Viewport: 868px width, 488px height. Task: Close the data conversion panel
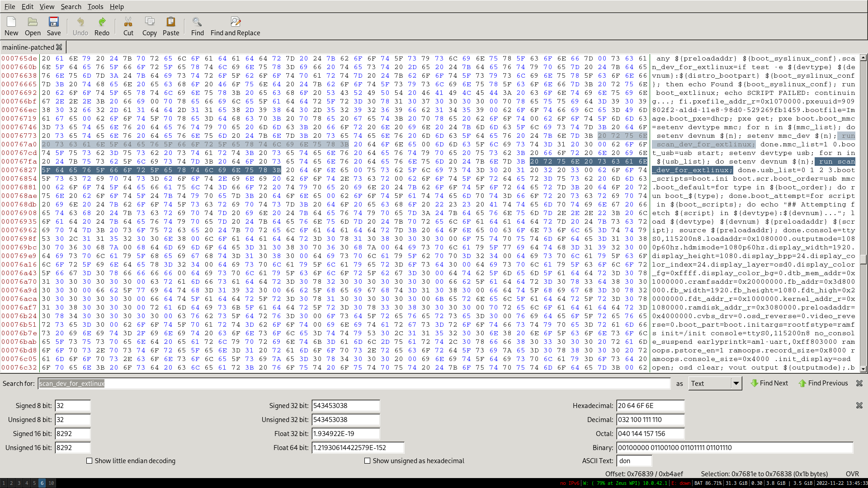(859, 406)
